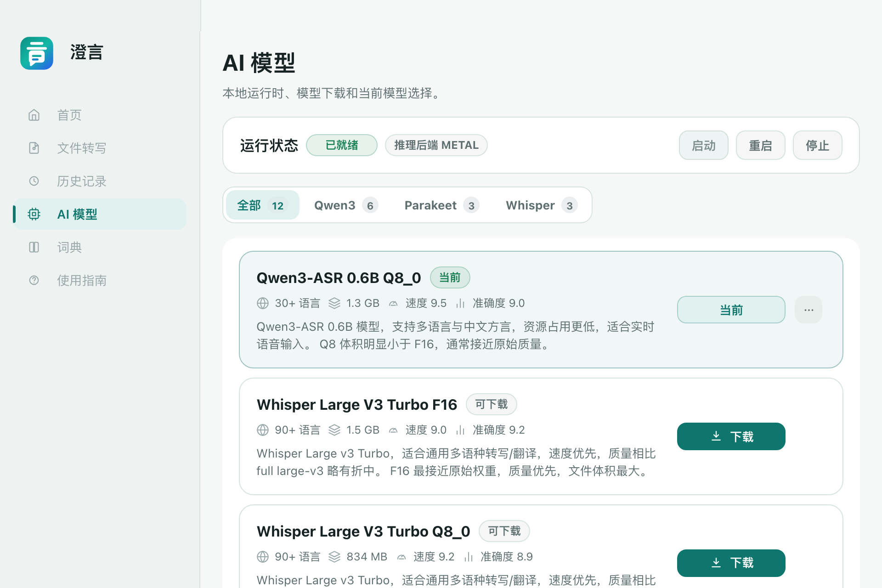The height and width of the screenshot is (588, 882).
Task: Click accuracy bars icon beside 准确度 8.9
Action: tap(469, 557)
